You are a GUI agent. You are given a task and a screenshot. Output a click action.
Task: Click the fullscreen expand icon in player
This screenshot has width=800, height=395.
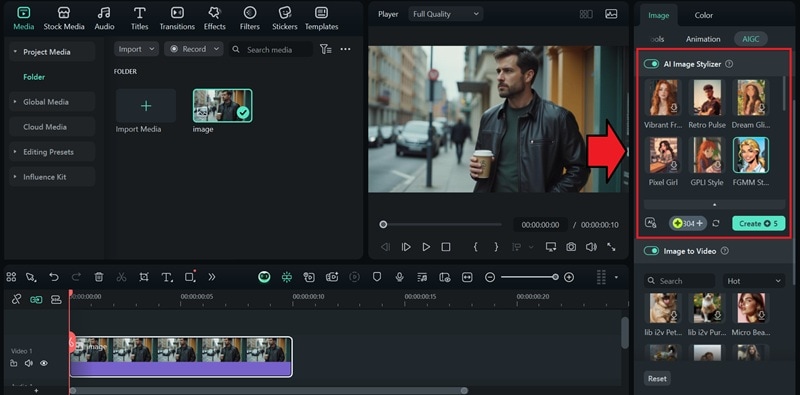(611, 247)
